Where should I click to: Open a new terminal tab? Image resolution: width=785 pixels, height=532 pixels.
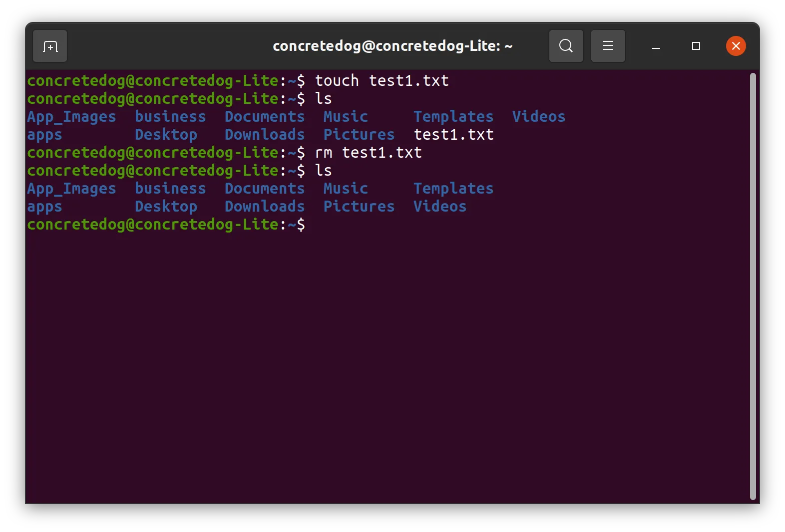[50, 46]
